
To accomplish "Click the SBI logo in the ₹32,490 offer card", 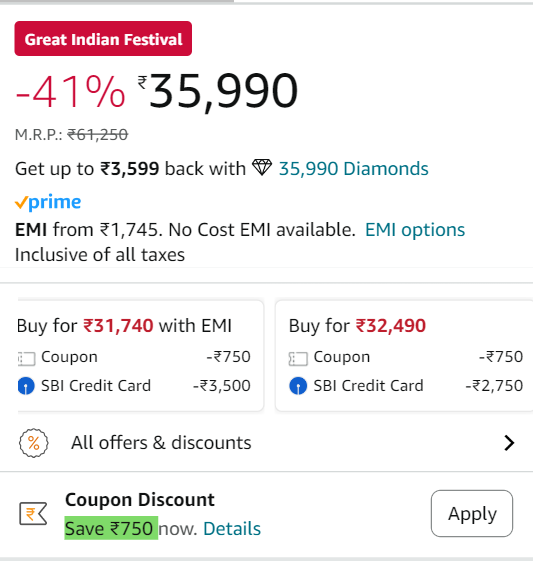I will click(298, 386).
